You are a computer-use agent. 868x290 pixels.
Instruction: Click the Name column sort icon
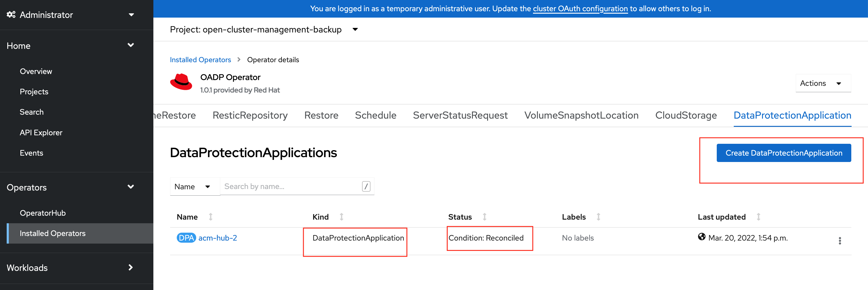pos(210,217)
